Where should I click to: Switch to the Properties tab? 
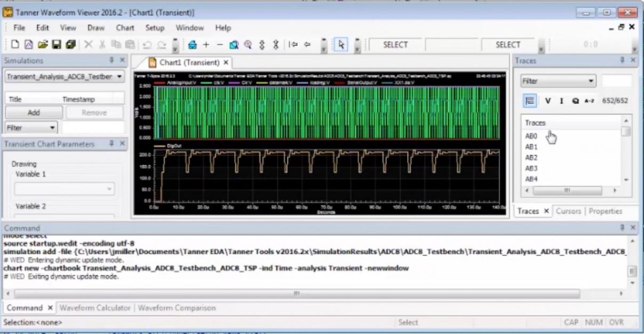606,211
